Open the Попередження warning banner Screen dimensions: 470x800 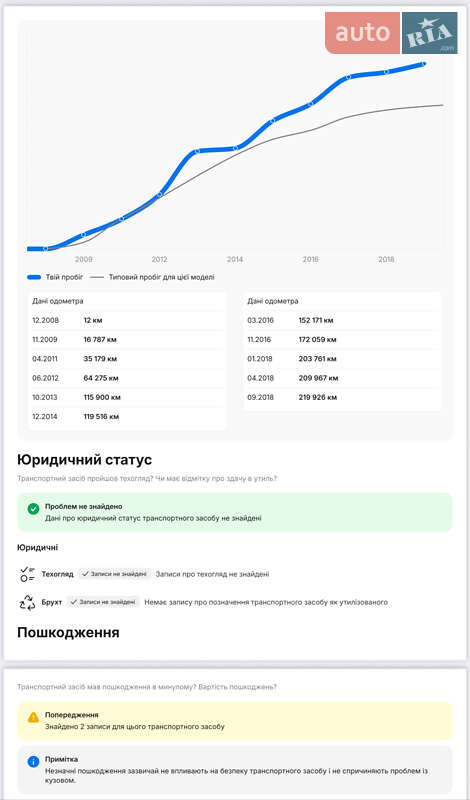235,720
